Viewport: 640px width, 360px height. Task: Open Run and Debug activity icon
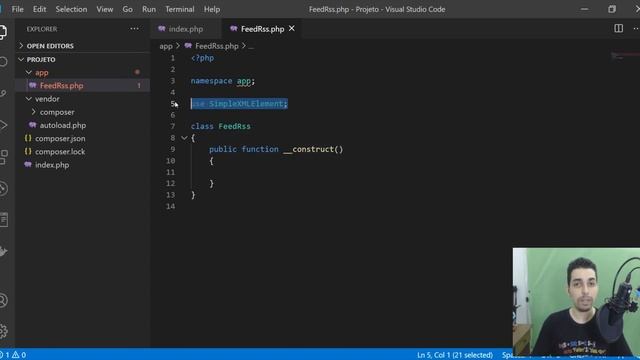pyautogui.click(x=3, y=125)
